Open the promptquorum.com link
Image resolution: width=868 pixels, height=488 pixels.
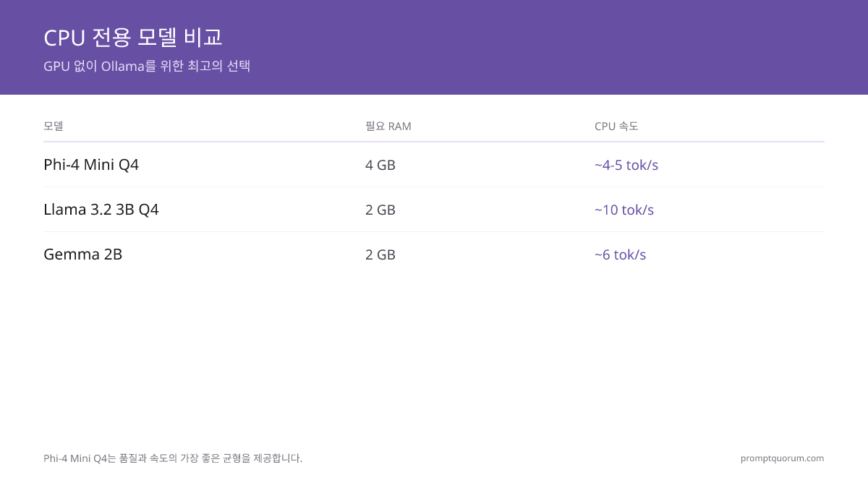[782, 458]
